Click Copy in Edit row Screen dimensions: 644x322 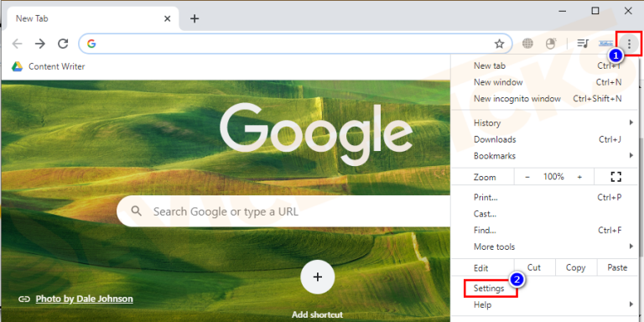[576, 267]
